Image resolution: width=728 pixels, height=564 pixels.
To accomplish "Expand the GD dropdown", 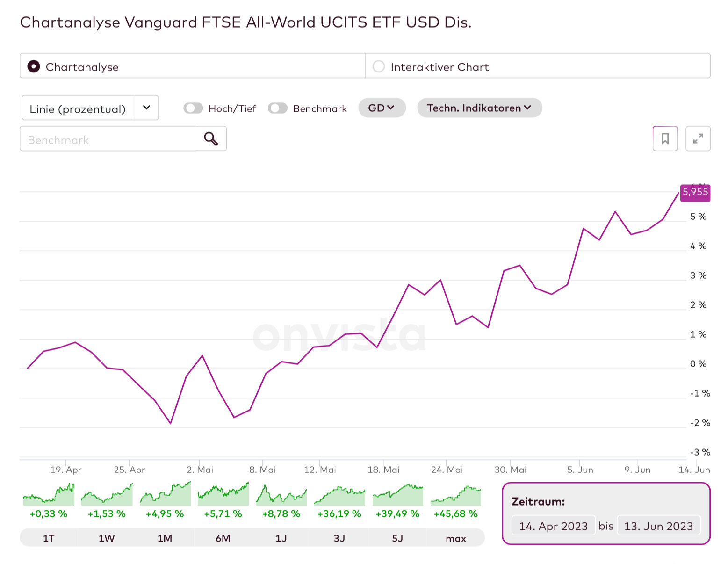I will [x=382, y=108].
